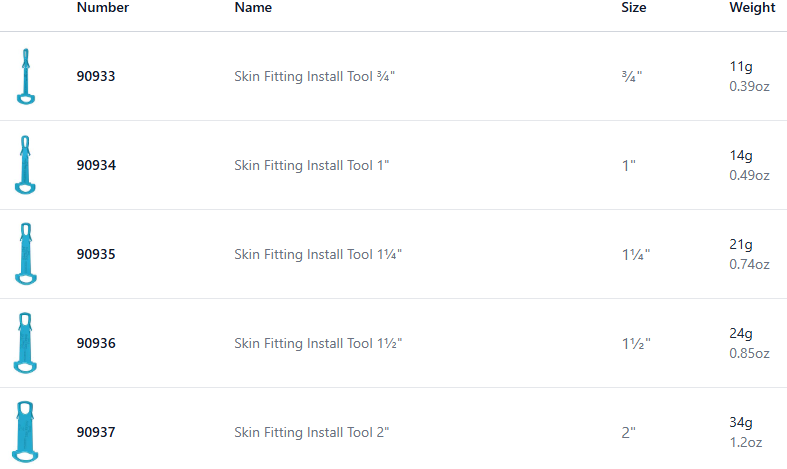Click the 90936 install tool product image
Image resolution: width=787 pixels, height=469 pixels.
click(x=26, y=343)
